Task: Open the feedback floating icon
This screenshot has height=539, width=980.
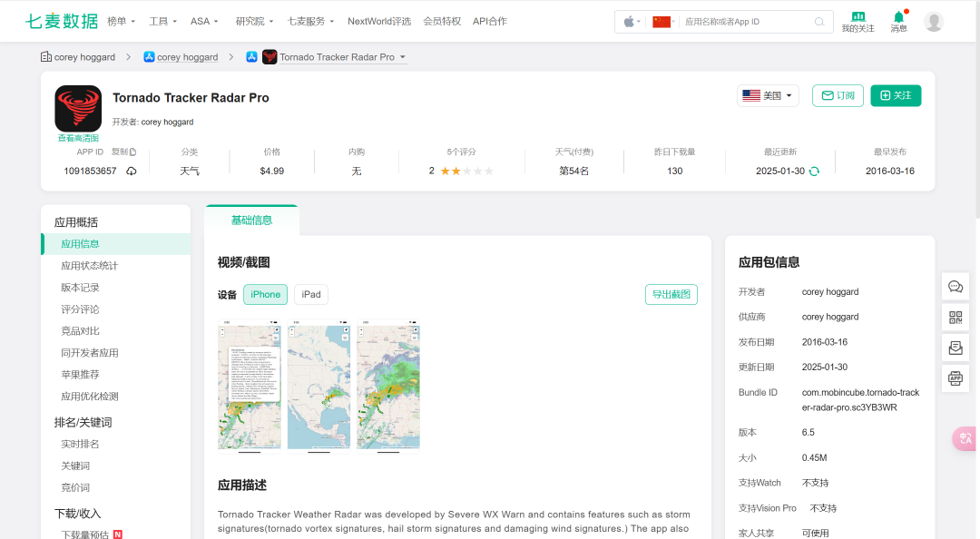Action: point(955,348)
